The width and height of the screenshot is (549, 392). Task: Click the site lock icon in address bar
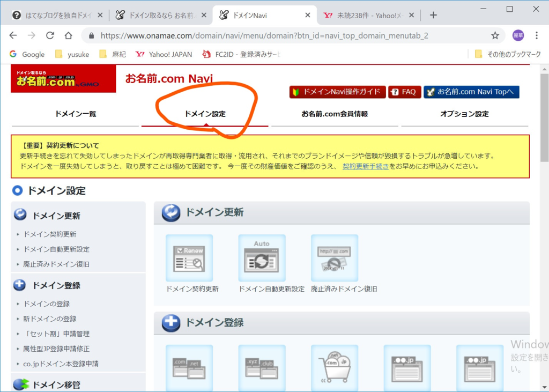pos(91,36)
